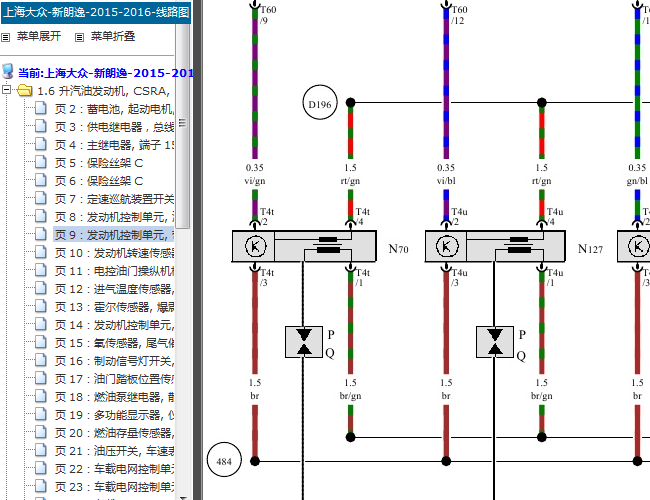Image resolution: width=650 pixels, height=500 pixels.
Task: Open the second 保险丝架 C entry, 页 6
Action: click(x=99, y=181)
